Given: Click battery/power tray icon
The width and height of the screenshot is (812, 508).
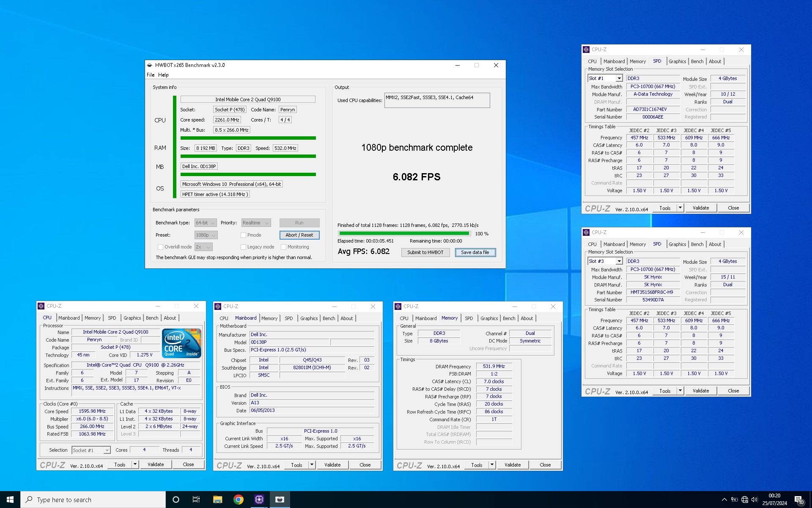Looking at the screenshot, I should (x=735, y=500).
